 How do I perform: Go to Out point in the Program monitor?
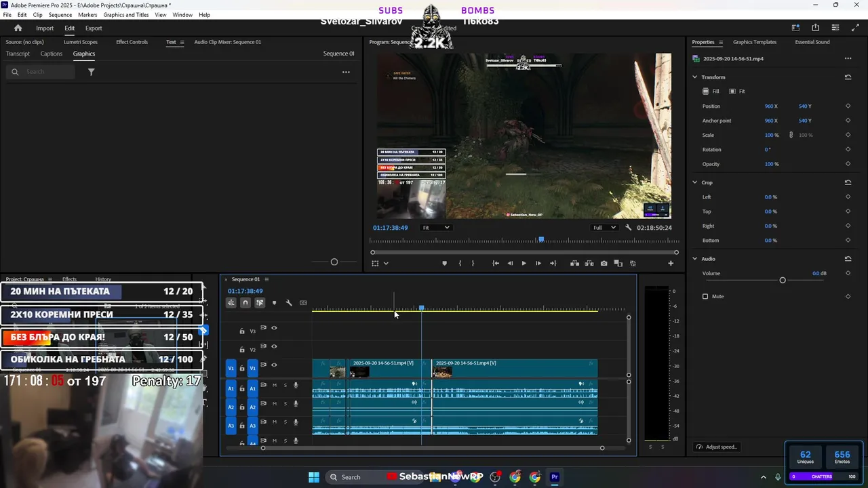[x=553, y=263]
